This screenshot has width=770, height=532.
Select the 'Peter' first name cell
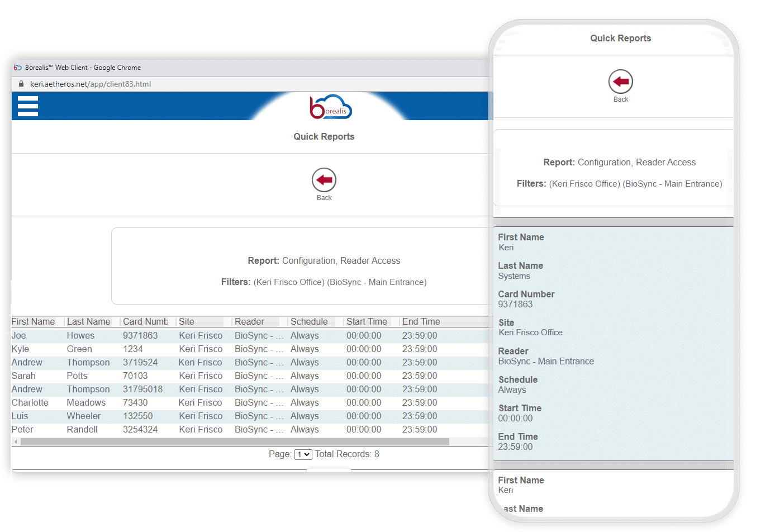point(22,430)
